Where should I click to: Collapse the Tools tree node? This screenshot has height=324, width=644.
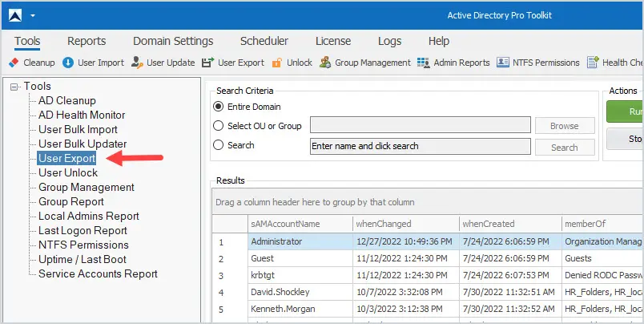click(x=14, y=87)
